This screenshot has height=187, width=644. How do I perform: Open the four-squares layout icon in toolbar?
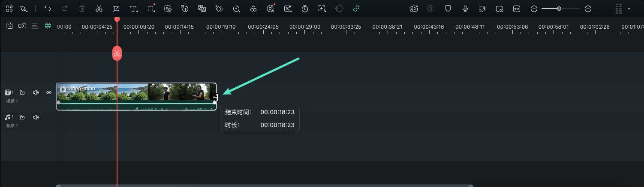[9, 9]
